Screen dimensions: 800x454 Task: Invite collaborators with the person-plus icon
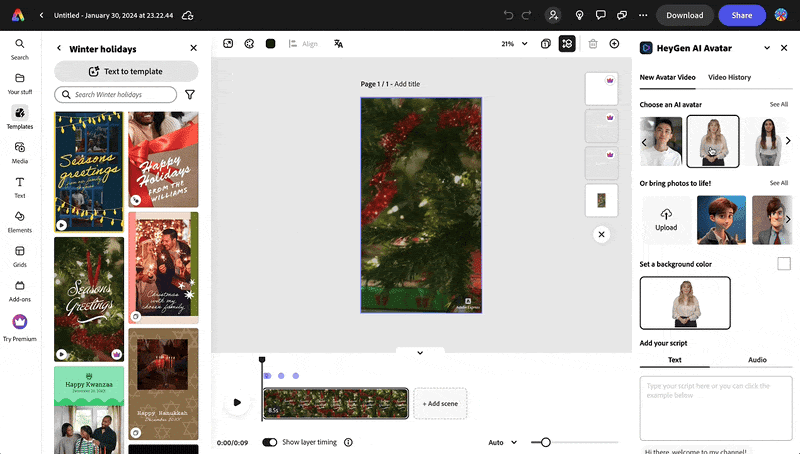(553, 15)
